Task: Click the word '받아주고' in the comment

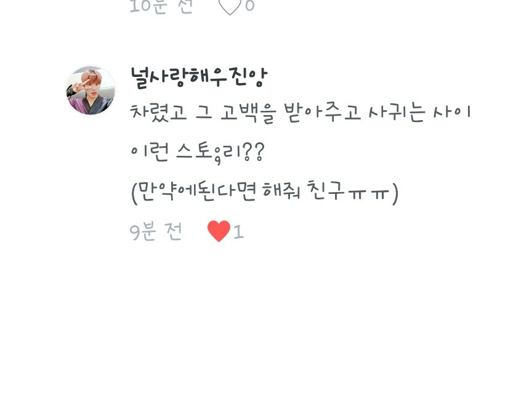Action: pos(322,112)
